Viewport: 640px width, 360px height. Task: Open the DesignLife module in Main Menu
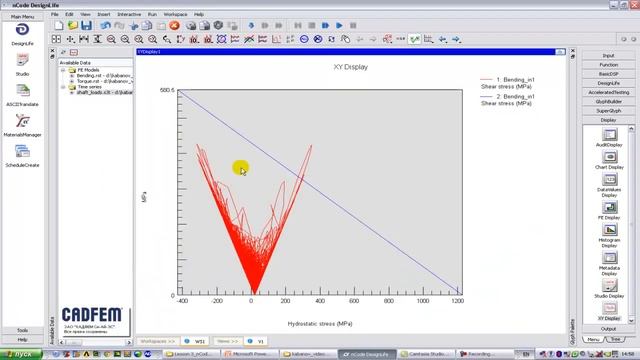click(x=22, y=34)
